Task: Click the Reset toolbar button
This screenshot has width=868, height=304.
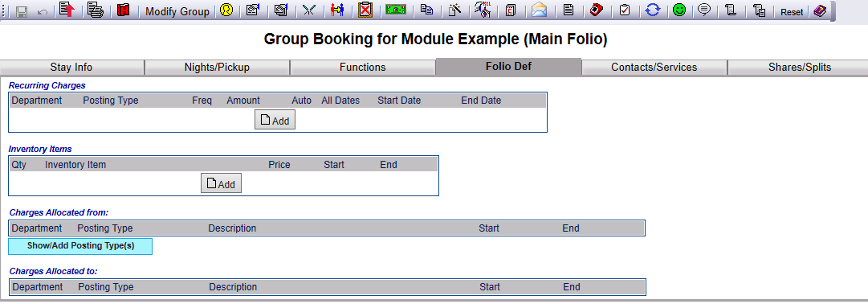Action: (x=792, y=11)
